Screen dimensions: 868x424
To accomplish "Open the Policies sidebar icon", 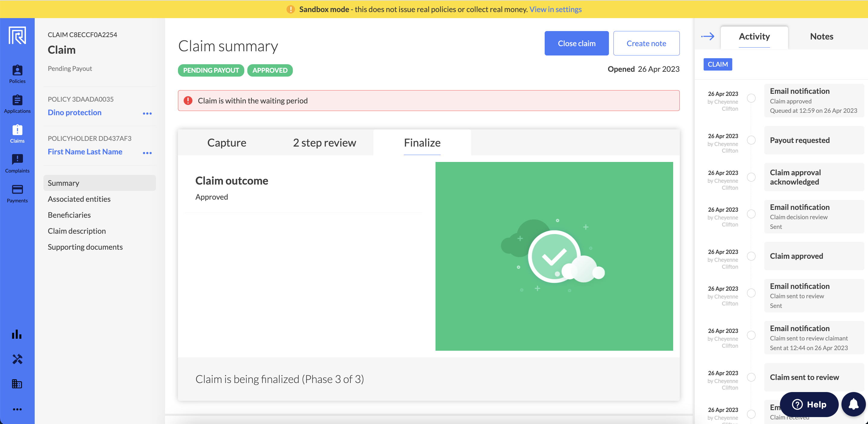I will click(x=17, y=74).
